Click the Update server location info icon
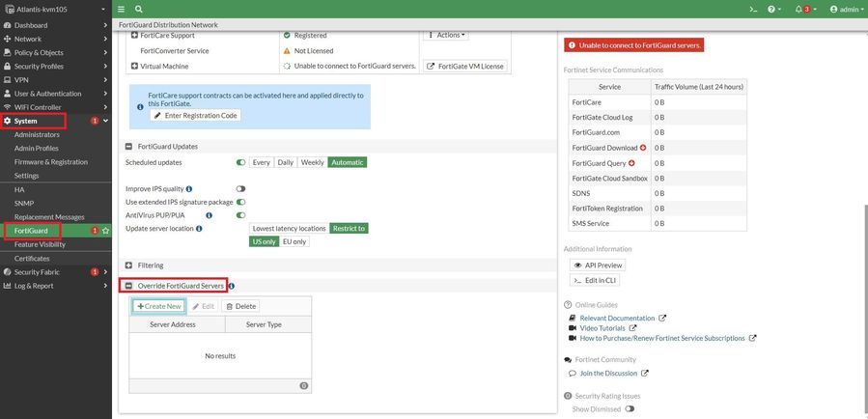Image resolution: width=868 pixels, height=419 pixels. [x=199, y=228]
